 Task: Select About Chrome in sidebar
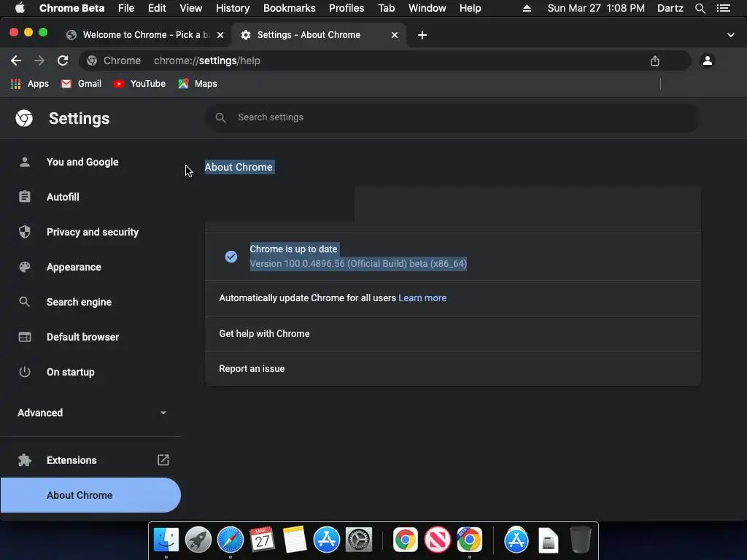coord(90,495)
